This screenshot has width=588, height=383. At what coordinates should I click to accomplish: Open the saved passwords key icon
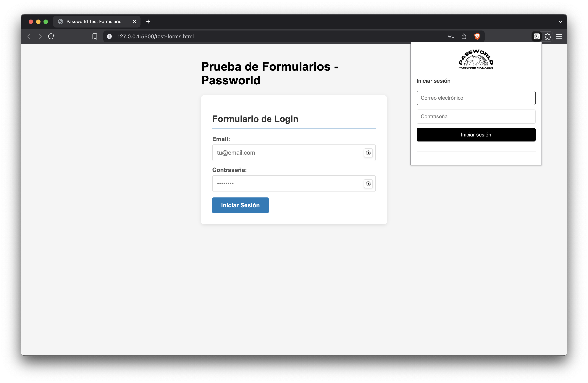click(451, 37)
